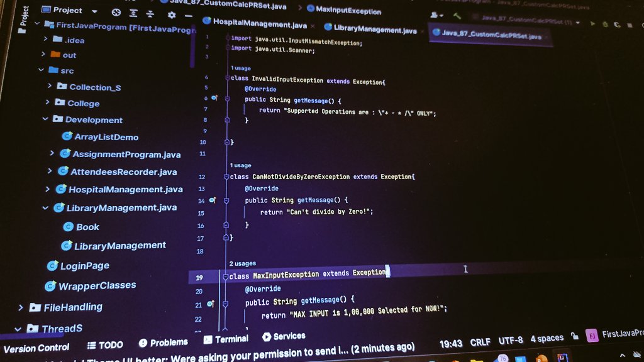This screenshot has width=644, height=362.
Task: Expand the FileHandling folder
Action: (x=21, y=307)
